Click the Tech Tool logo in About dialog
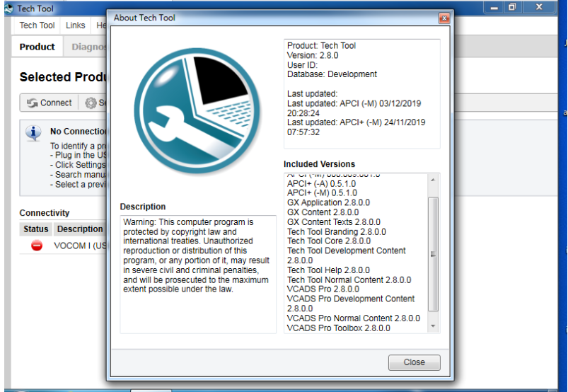The height and width of the screenshot is (392, 568). point(197,111)
